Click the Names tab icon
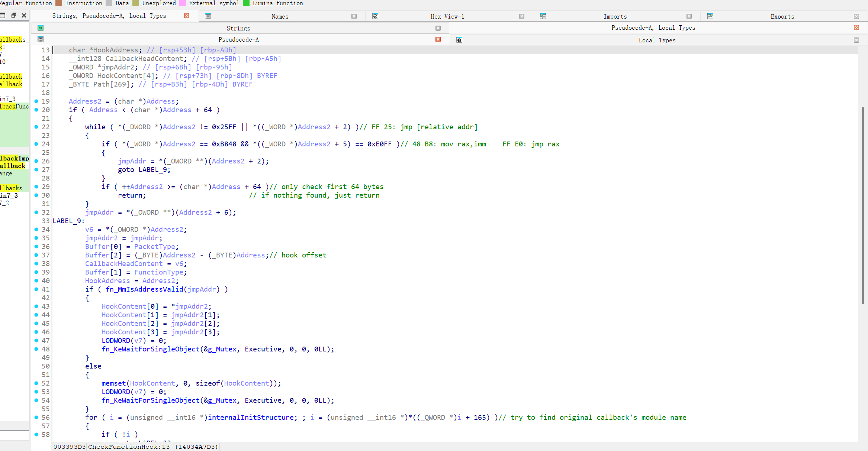Image resolution: width=868 pixels, height=451 pixels. point(208,16)
